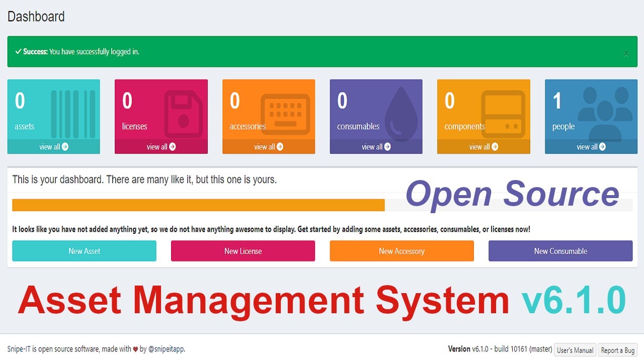644x362 pixels.
Task: Select the 1 people count
Action: (x=557, y=101)
